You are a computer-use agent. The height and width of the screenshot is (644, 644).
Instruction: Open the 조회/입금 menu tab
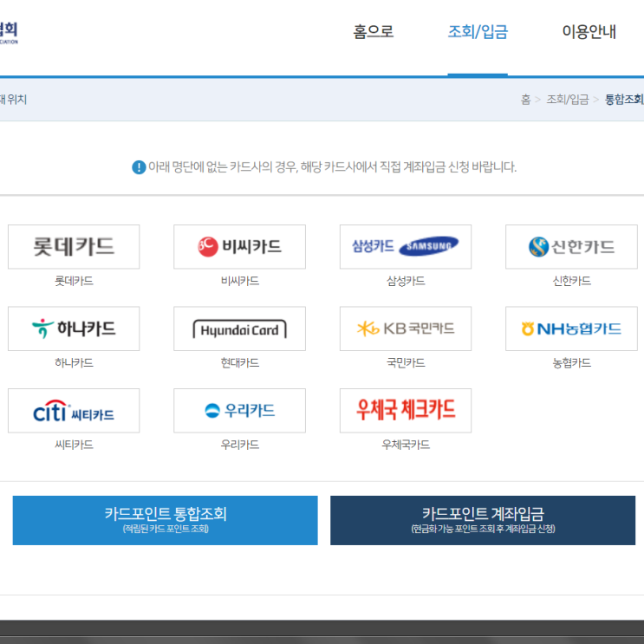[x=478, y=31]
